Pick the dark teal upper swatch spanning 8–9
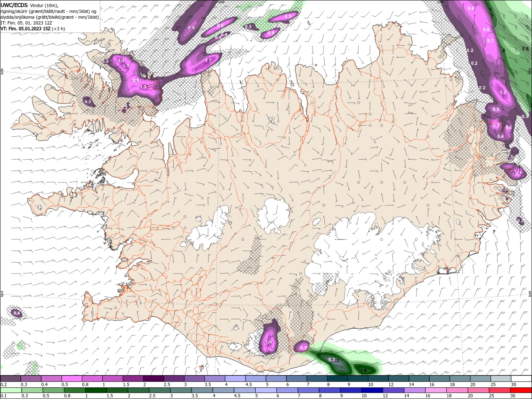 click(337, 379)
